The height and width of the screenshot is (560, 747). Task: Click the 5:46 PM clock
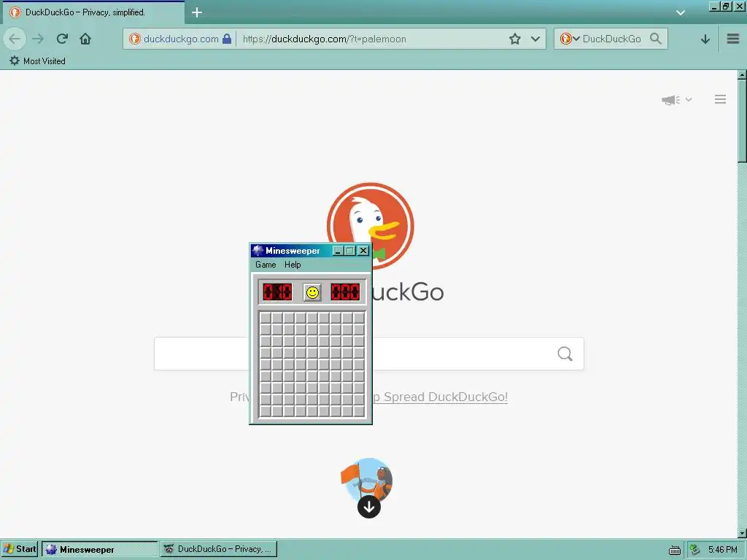coord(722,550)
